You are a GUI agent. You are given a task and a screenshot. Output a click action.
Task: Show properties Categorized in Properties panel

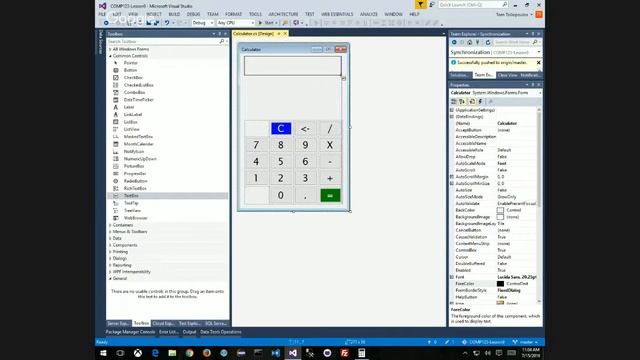453,101
